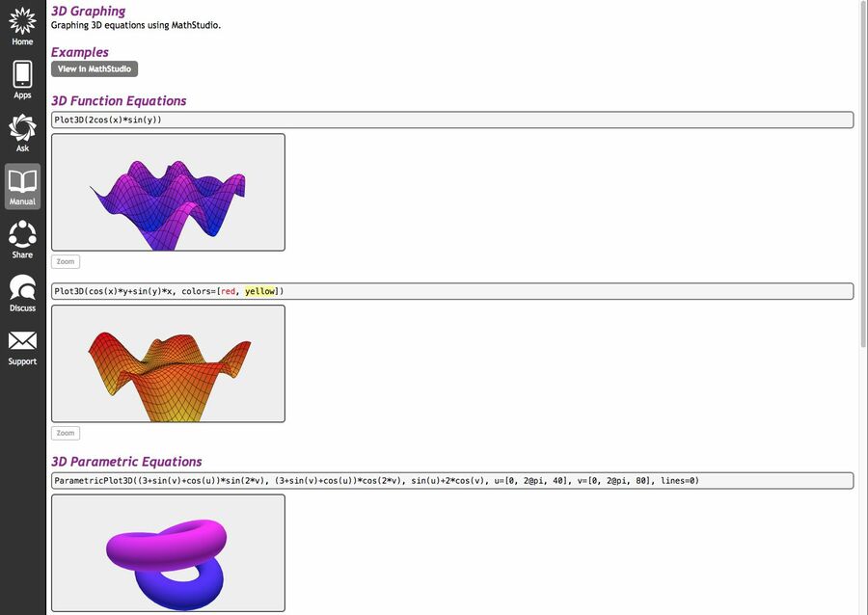The image size is (868, 615).
Task: Open the Share icon in sidebar
Action: (22, 235)
